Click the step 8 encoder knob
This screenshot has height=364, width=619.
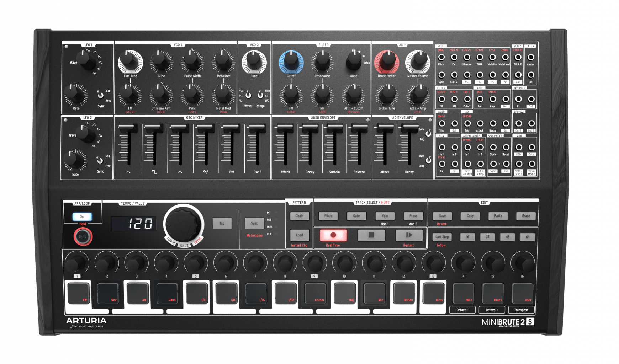[x=285, y=262]
